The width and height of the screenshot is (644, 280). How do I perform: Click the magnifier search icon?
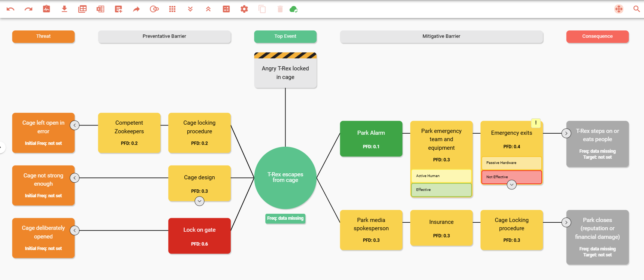(637, 9)
